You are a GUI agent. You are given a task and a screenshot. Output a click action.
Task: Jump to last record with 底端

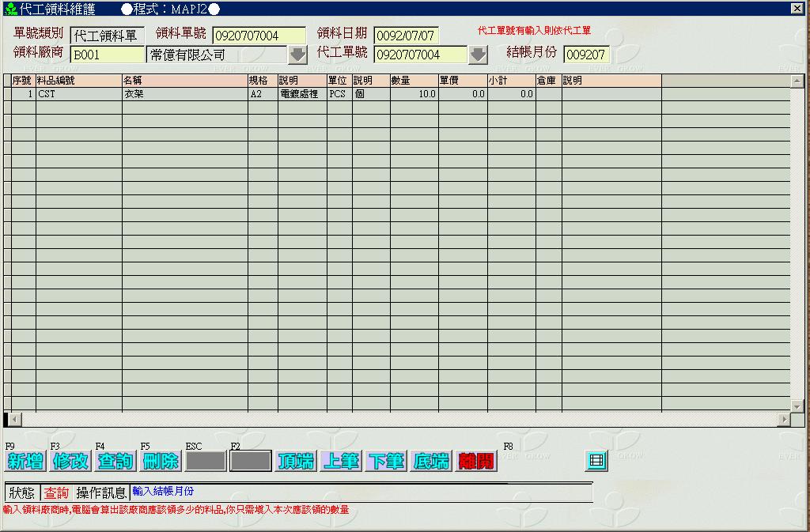431,462
